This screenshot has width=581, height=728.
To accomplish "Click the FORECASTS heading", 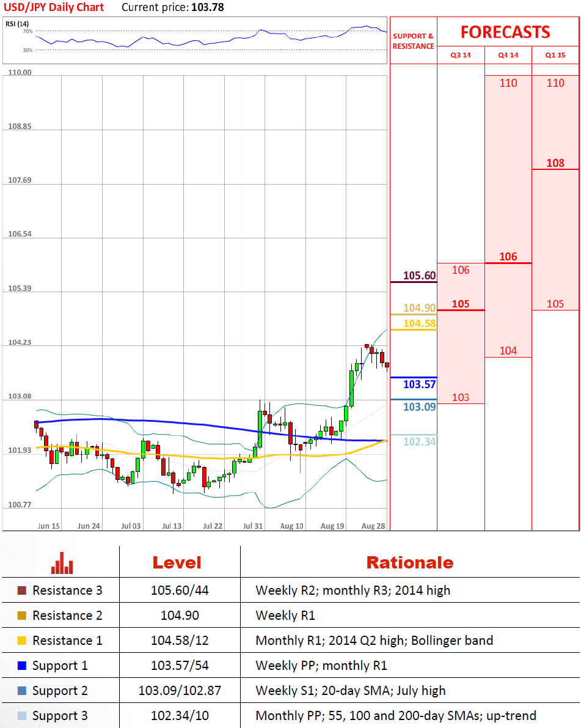I will click(x=505, y=32).
